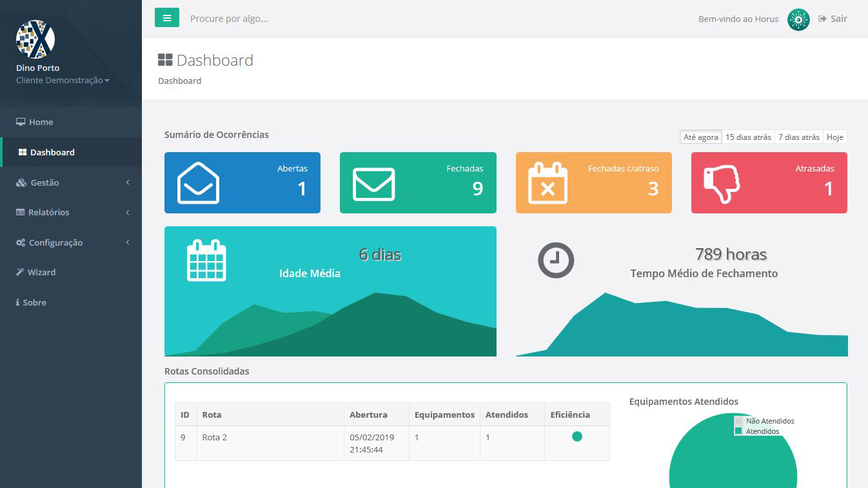Click the Rotas Consolidadas heading

pyautogui.click(x=206, y=371)
